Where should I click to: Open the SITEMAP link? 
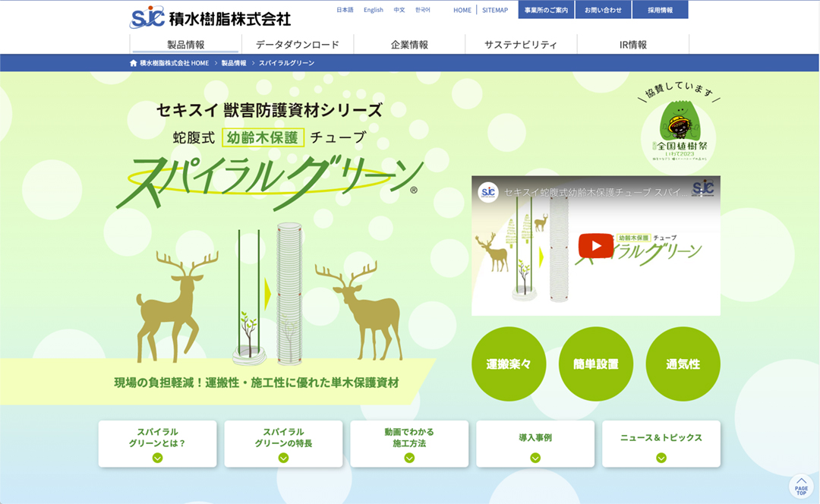click(495, 10)
